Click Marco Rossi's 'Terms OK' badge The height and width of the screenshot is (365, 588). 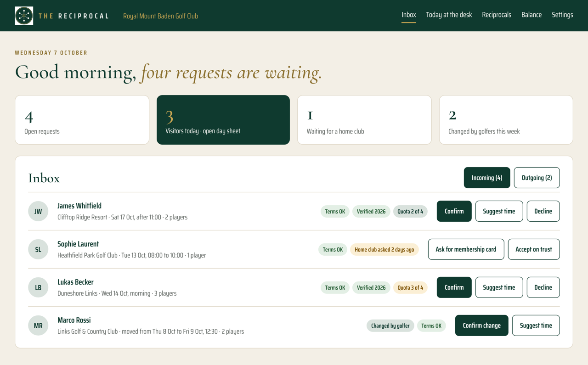(431, 326)
